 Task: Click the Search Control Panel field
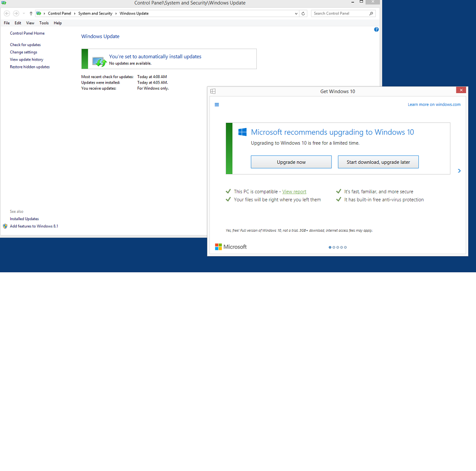point(343,13)
